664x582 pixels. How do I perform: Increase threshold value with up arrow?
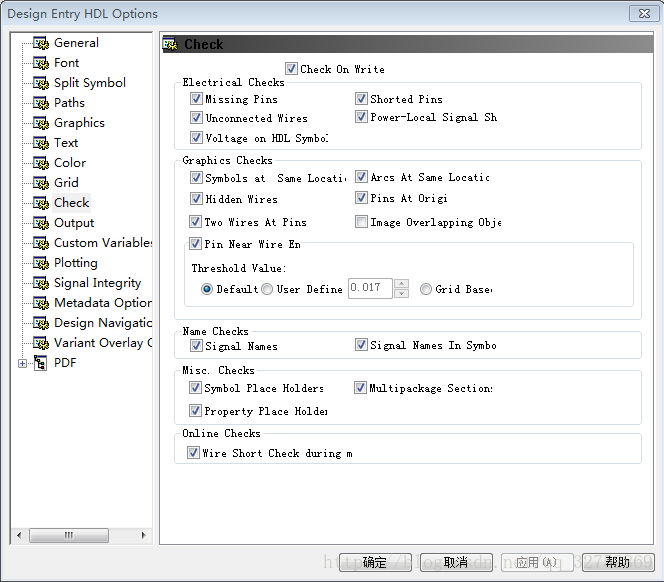click(401, 284)
